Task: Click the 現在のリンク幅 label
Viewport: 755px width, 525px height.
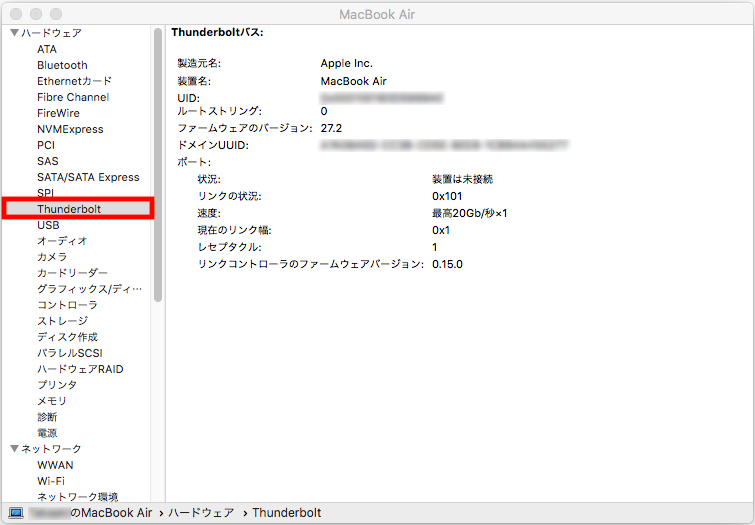Action: point(234,230)
